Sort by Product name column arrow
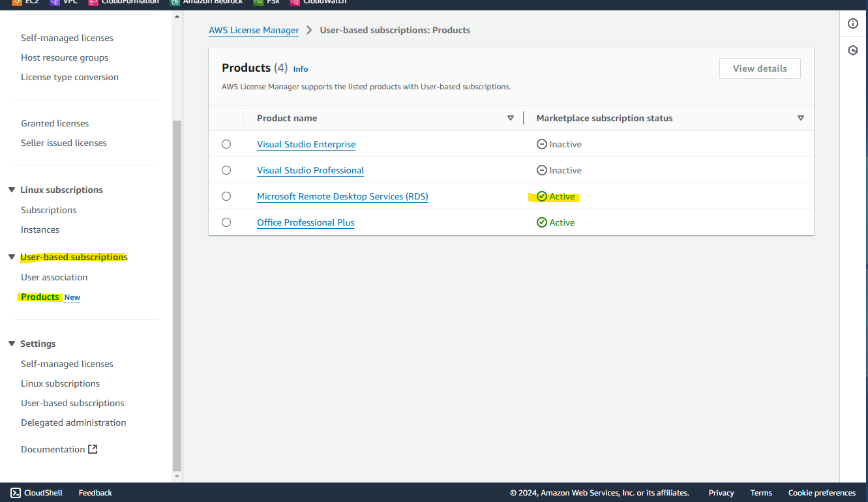Screen dimensions: 868x502 tap(511, 118)
